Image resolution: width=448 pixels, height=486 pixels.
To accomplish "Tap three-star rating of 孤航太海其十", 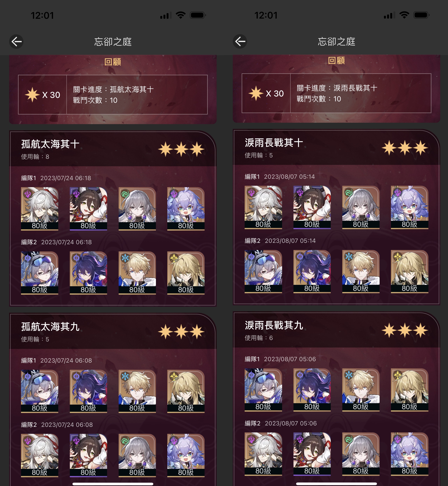I will (x=181, y=149).
